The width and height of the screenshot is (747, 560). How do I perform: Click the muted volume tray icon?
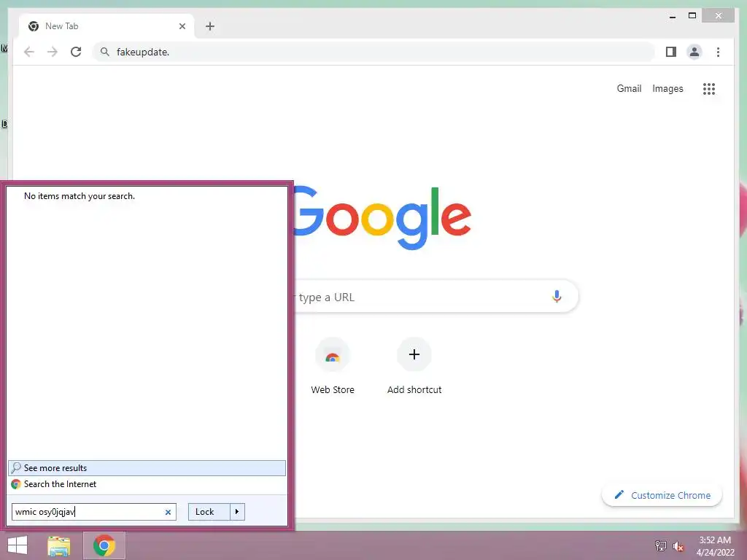pyautogui.click(x=678, y=546)
